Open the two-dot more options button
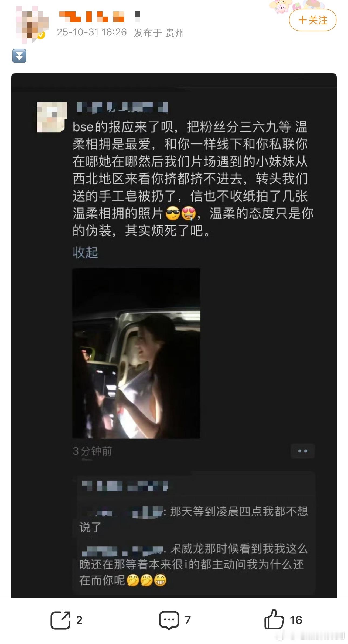Image resolution: width=348 pixels, height=644 pixels. pos(302,451)
